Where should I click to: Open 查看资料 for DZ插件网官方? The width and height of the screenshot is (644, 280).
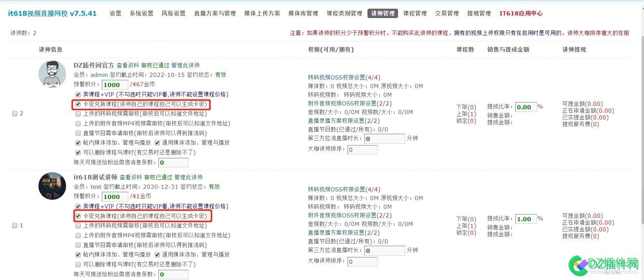128,65
